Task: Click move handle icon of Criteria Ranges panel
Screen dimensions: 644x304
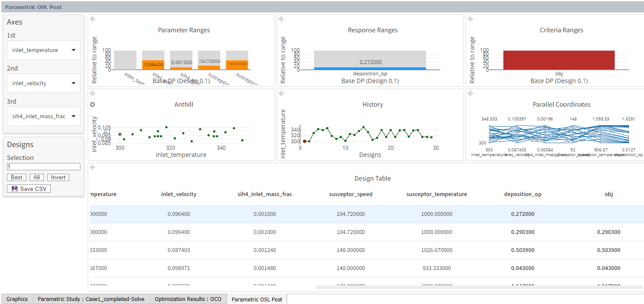Action: coord(470,19)
